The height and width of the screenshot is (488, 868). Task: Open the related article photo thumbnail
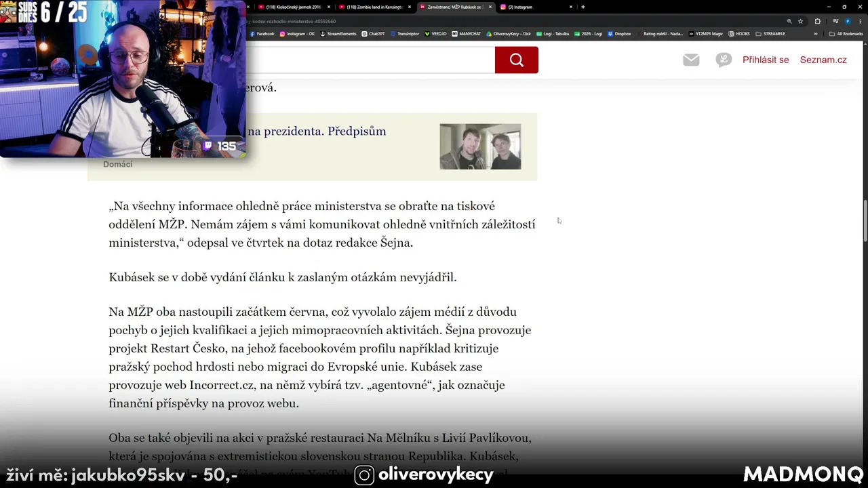(x=480, y=146)
